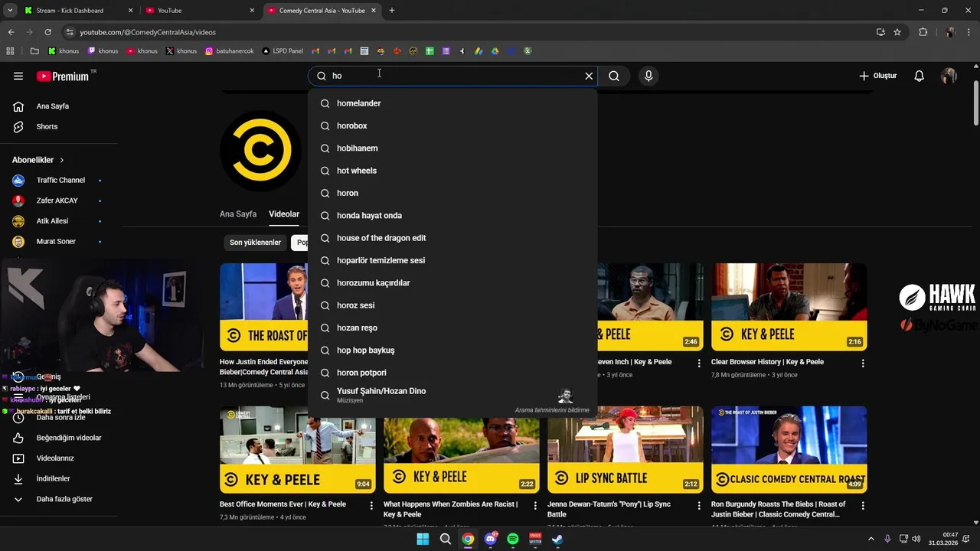This screenshot has width=980, height=551.
Task: Switch to the YouTube browser tab
Action: click(x=201, y=11)
